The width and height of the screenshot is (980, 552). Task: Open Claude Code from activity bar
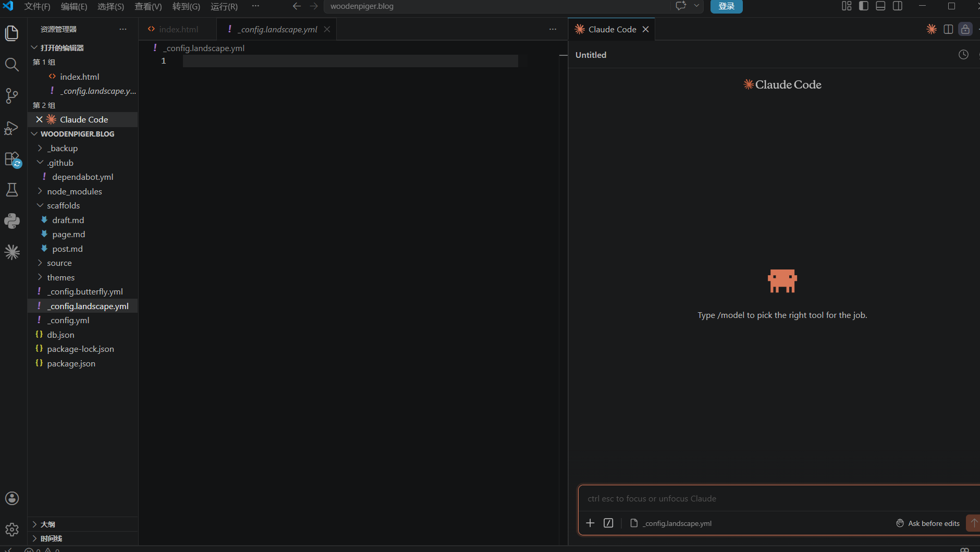(x=11, y=252)
